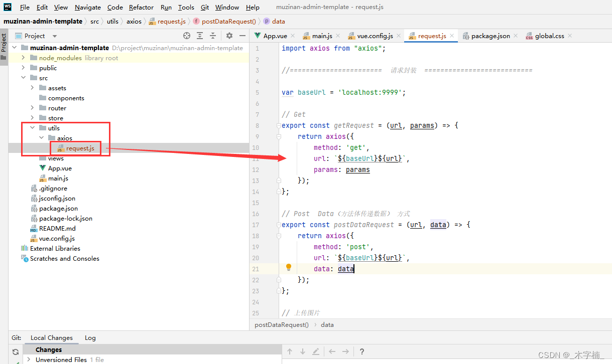Locate the opened file in Project tree
This screenshot has width=612, height=364.
tap(187, 36)
